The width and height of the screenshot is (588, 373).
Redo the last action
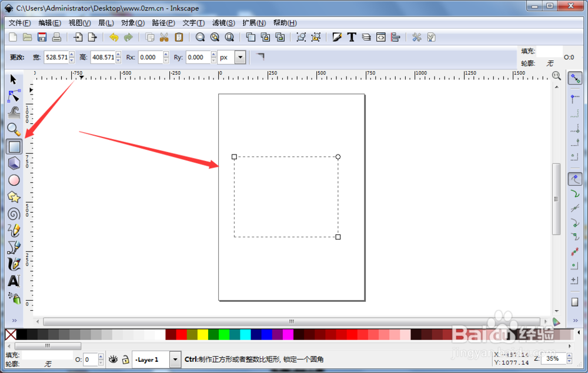(128, 37)
